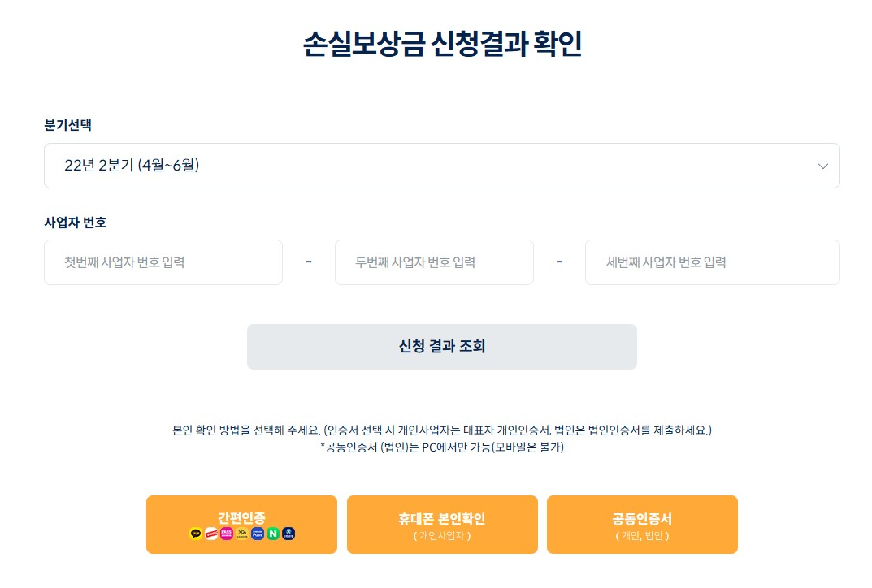872x588 pixels.
Task: Select the KB authentication icon
Action: click(241, 534)
